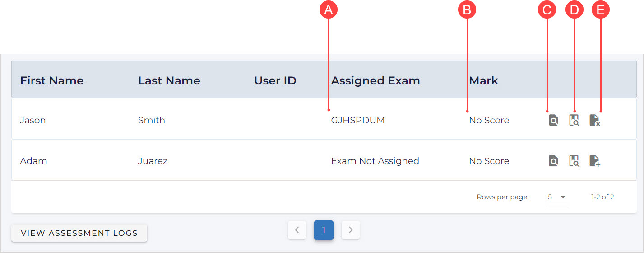Image resolution: width=644 pixels, height=253 pixels.
Task: Click the file-with-X icon for Jason Smith
Action: click(x=595, y=120)
